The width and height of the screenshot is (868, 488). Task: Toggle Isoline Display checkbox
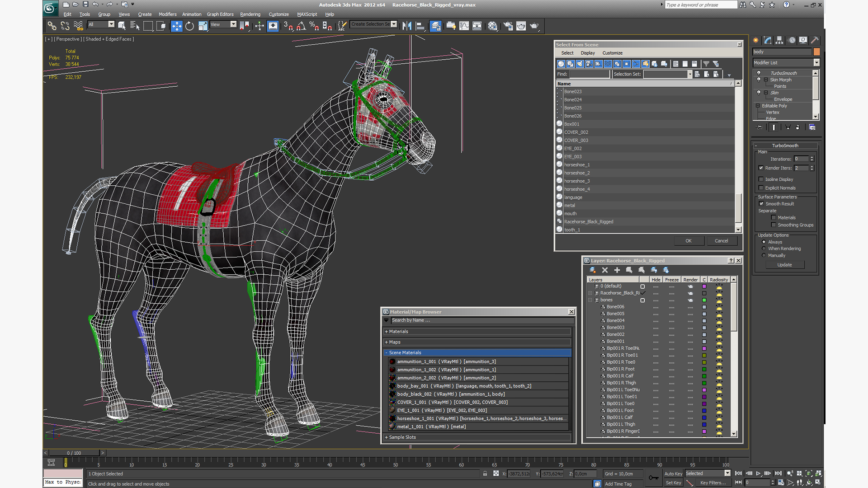pos(761,179)
